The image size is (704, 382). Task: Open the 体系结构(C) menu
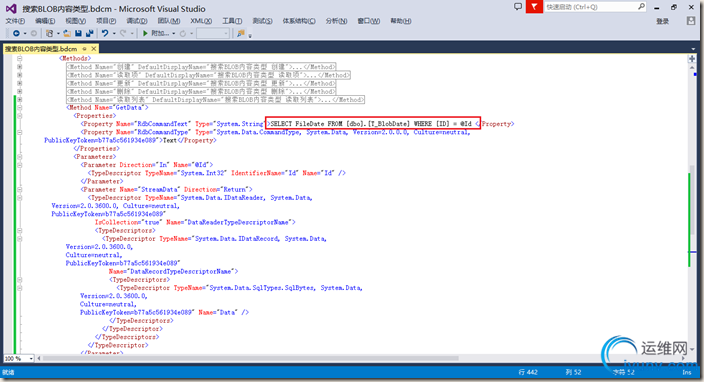click(299, 21)
